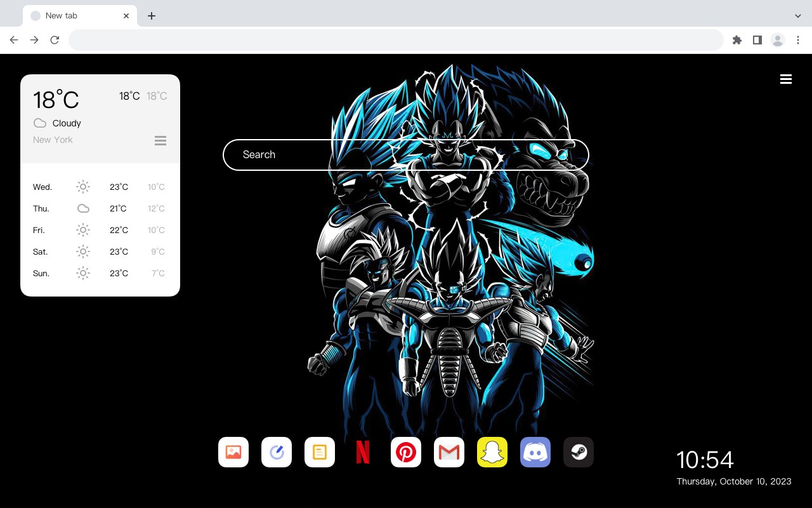Open the yellow notes shortcut icon
The width and height of the screenshot is (812, 508).
click(x=320, y=452)
